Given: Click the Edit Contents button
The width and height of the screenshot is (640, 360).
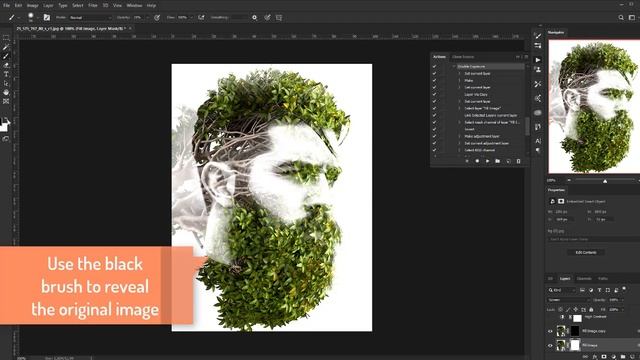Looking at the screenshot, I should [586, 252].
